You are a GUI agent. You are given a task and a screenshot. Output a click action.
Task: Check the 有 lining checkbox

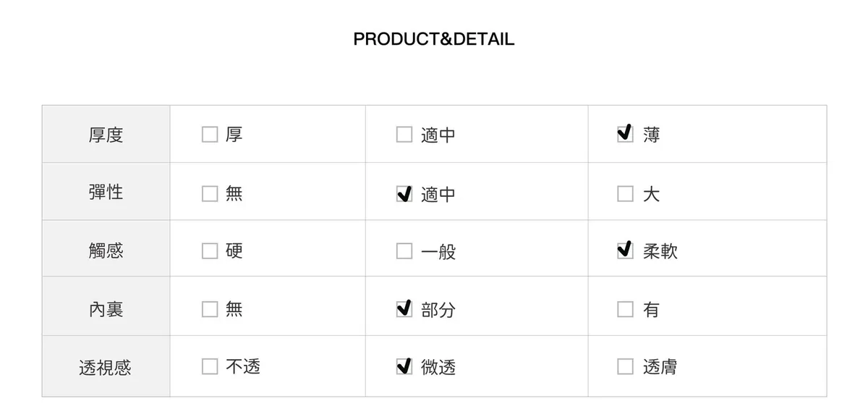625,310
